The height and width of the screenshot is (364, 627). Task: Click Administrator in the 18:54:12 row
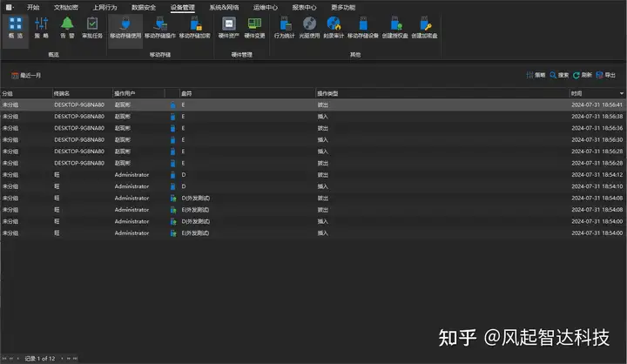point(131,175)
